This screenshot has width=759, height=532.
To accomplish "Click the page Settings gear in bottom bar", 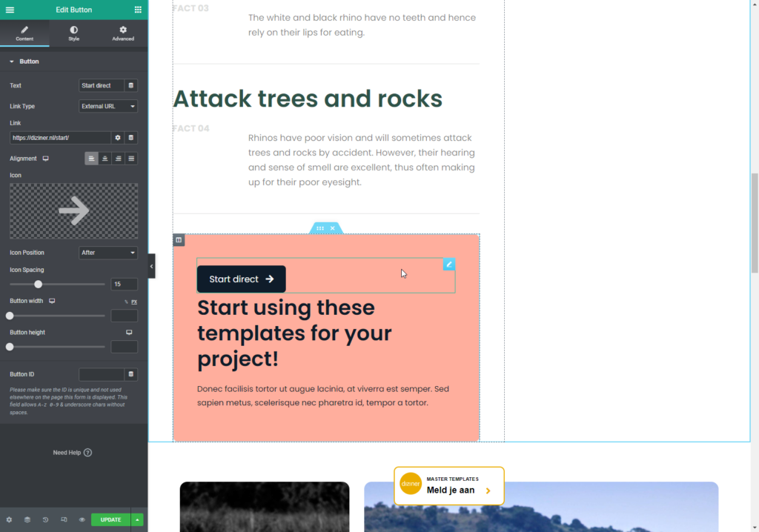I will coord(9,519).
